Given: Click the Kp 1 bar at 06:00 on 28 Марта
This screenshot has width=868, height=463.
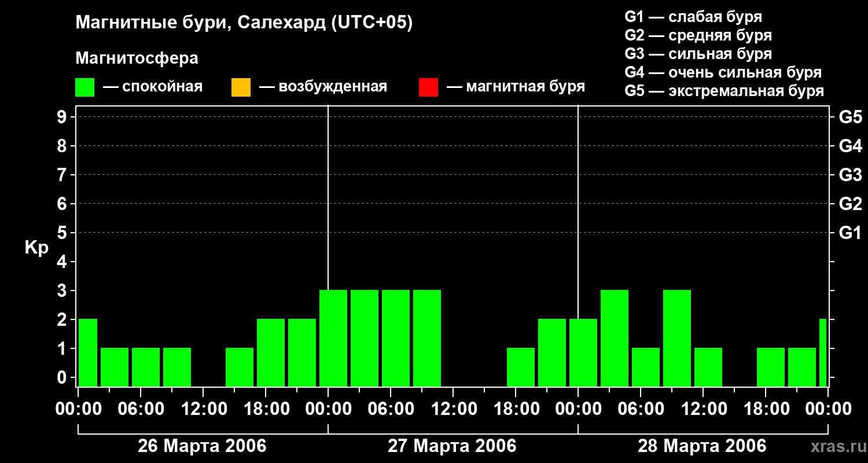Looking at the screenshot, I should (646, 367).
